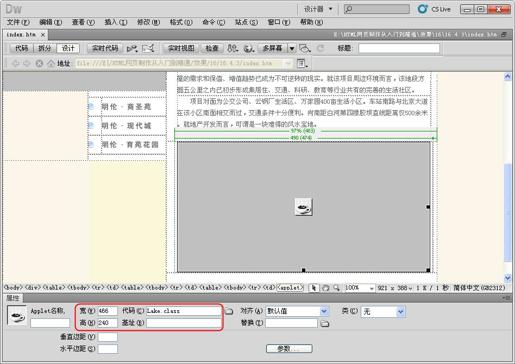Click the search field in title bar
The width and height of the screenshot is (515, 364).
click(x=377, y=9)
